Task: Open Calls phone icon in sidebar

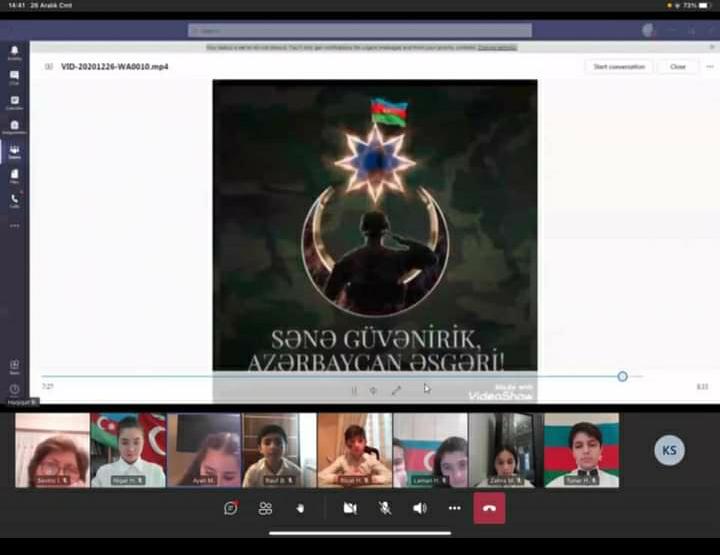Action: click(x=14, y=201)
